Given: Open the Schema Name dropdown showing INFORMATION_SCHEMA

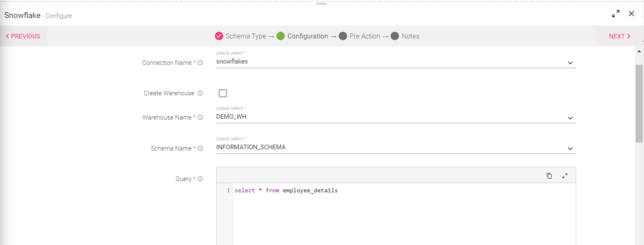Looking at the screenshot, I should coord(396,147).
